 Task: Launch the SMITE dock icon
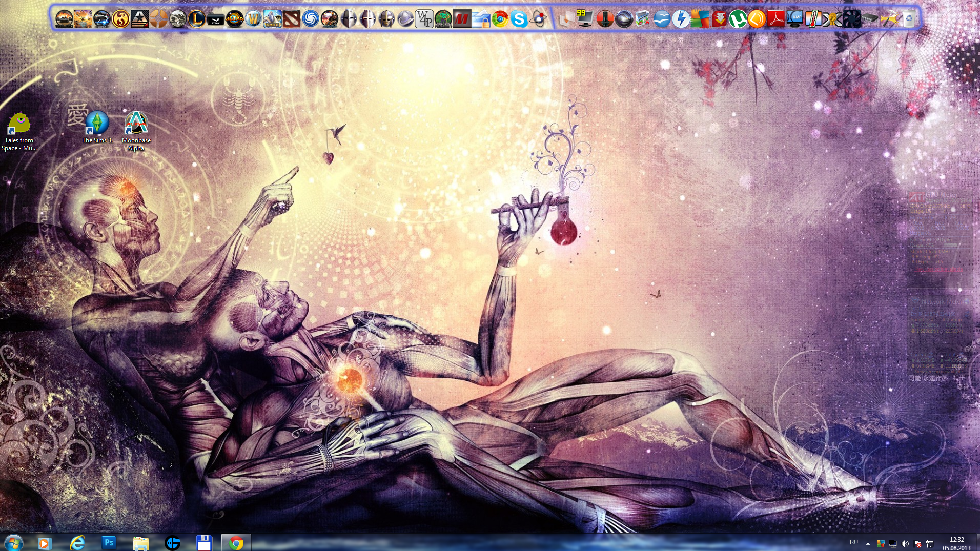[x=272, y=19]
